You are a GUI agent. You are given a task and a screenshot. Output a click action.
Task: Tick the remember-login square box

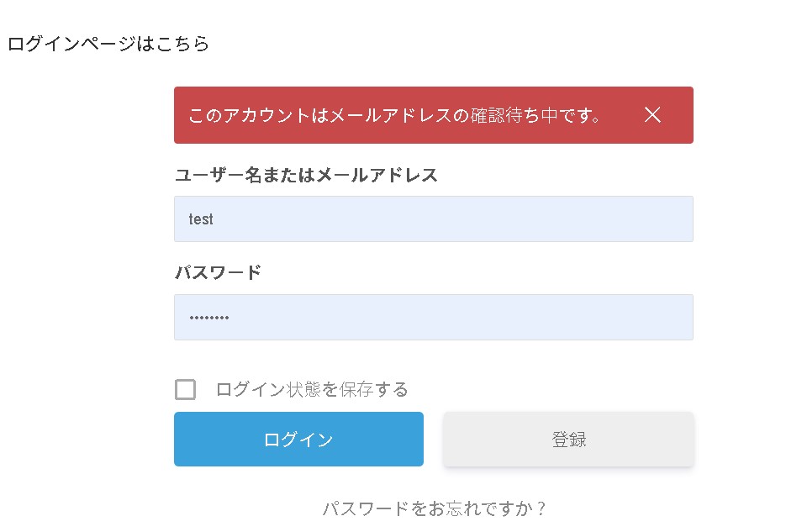185,390
